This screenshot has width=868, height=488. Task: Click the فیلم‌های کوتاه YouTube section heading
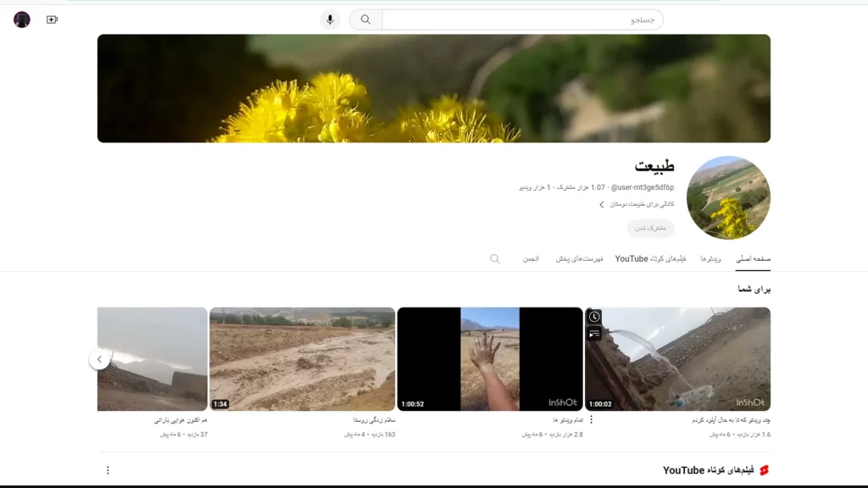tap(708, 470)
